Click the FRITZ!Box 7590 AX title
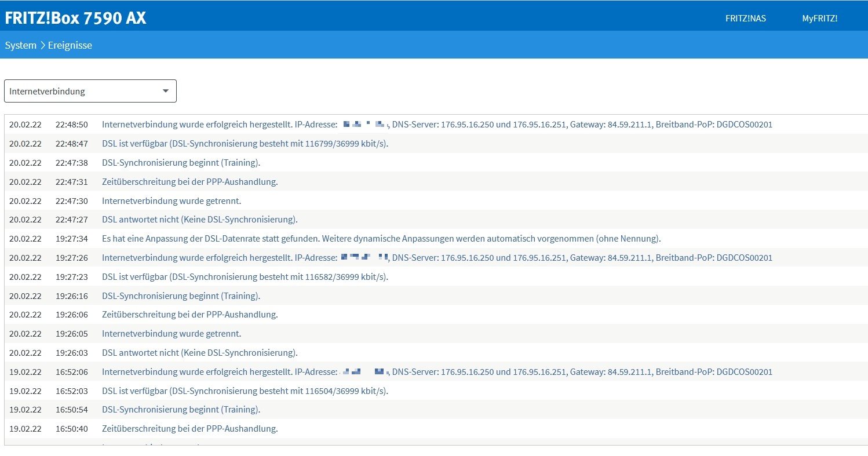 75,18
